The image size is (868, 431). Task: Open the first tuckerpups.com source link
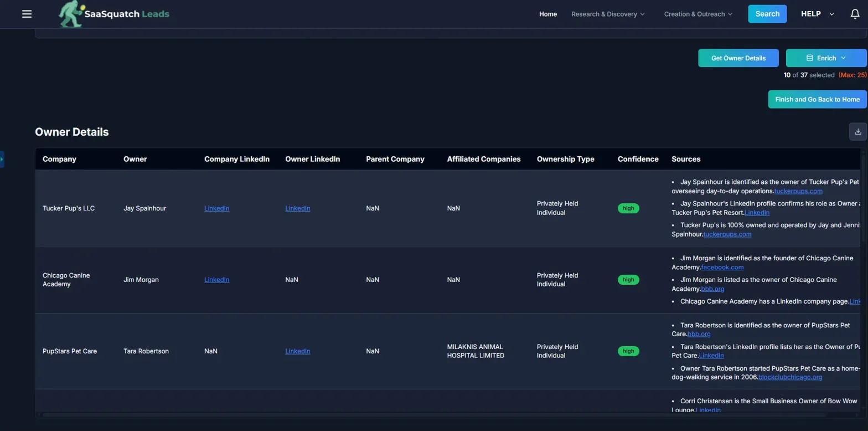point(798,191)
